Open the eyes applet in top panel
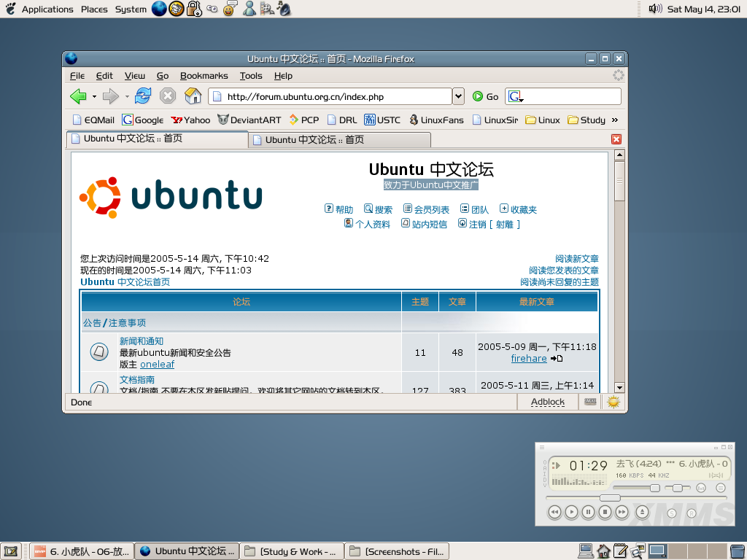This screenshot has height=560, width=747. pyautogui.click(x=212, y=9)
